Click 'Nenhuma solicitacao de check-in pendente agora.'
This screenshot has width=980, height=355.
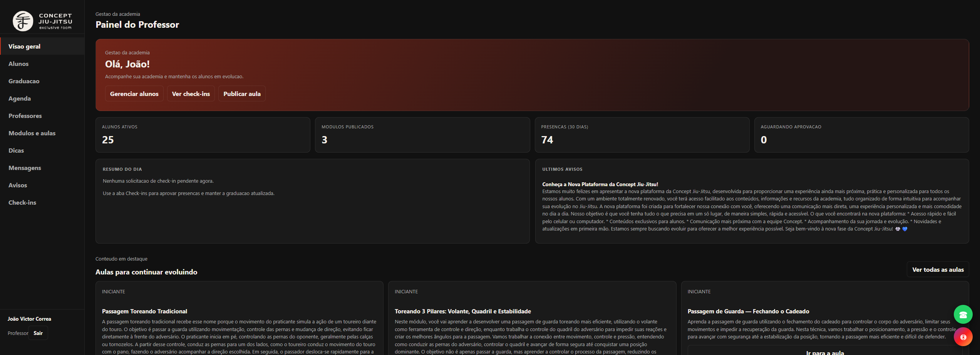(158, 181)
